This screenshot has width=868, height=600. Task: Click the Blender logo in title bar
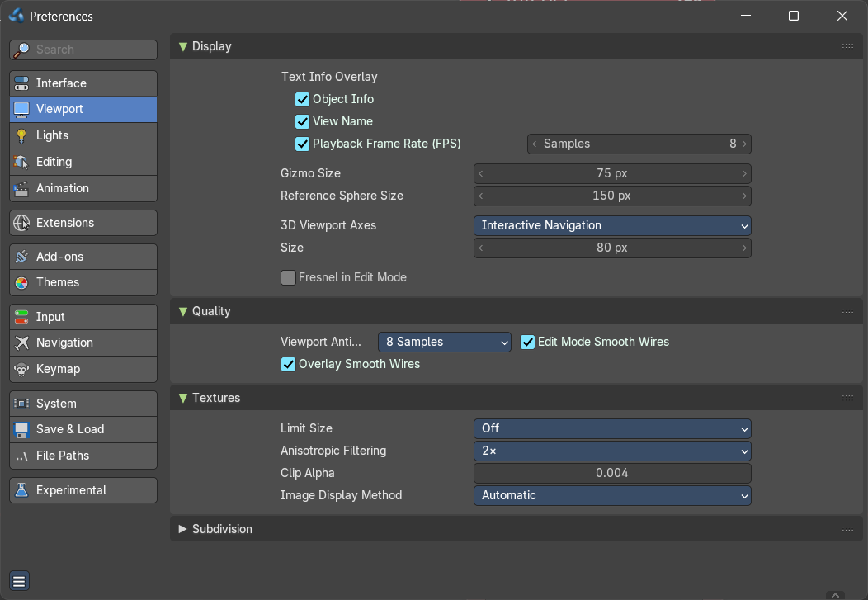[x=17, y=16]
